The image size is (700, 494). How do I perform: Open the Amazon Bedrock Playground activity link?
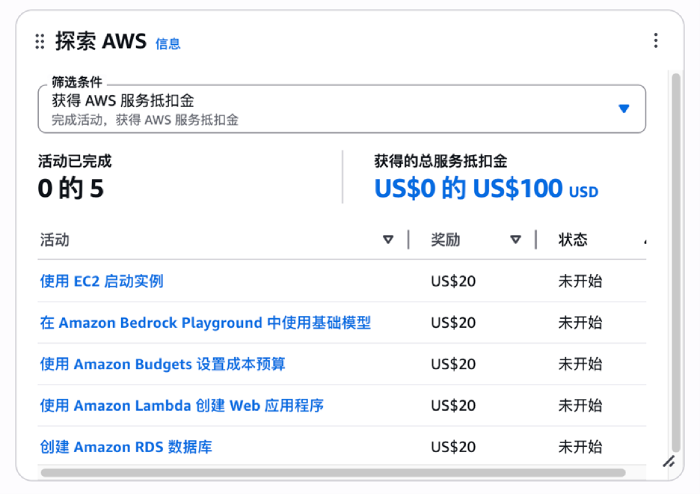pos(205,323)
